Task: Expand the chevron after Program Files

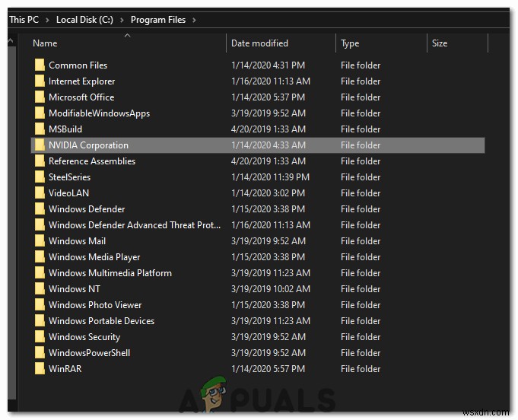Action: click(x=194, y=20)
